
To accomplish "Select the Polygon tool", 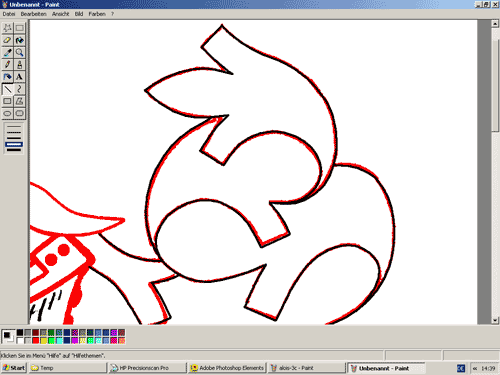I will point(20,101).
